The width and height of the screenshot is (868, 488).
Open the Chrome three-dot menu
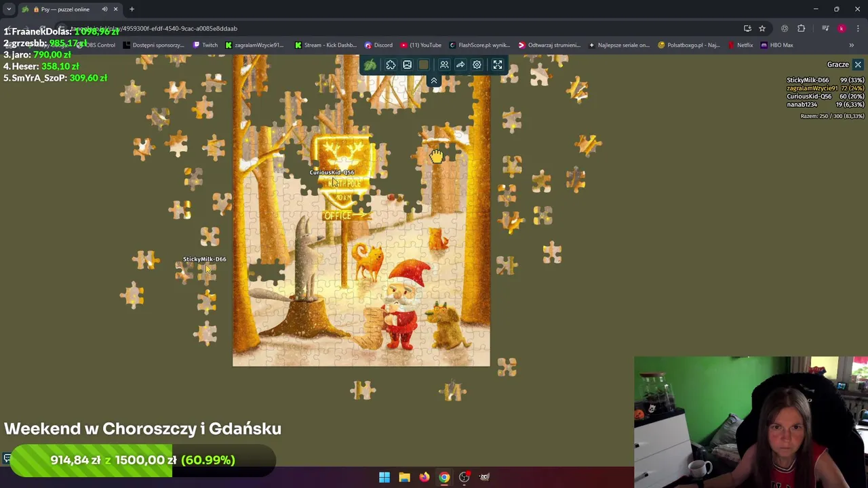click(x=858, y=28)
